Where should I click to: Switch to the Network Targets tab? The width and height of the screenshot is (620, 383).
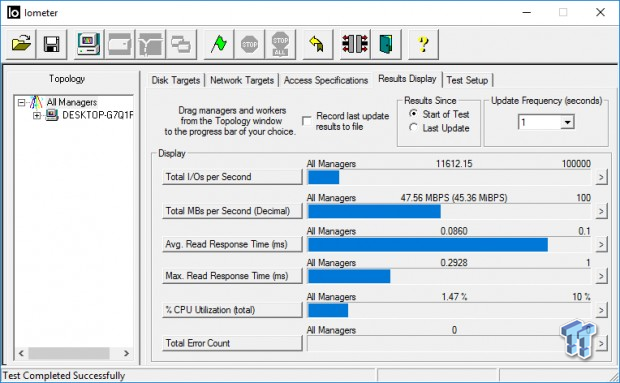[242, 80]
